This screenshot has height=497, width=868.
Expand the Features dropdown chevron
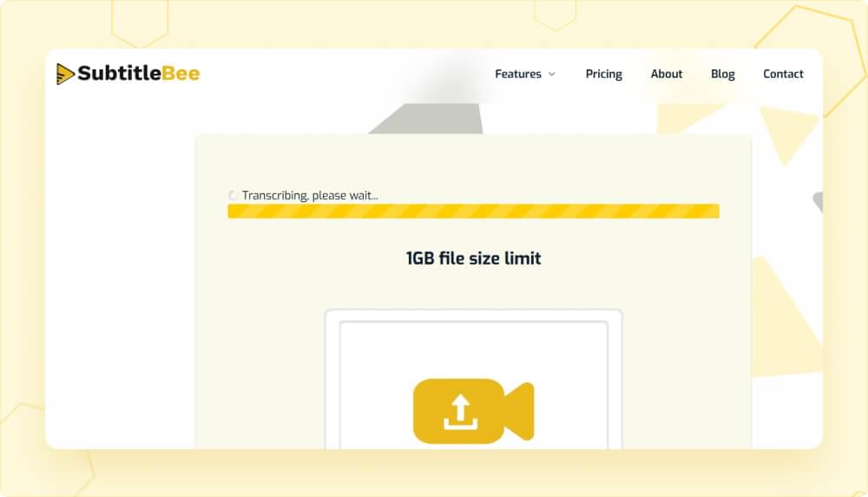click(x=551, y=75)
